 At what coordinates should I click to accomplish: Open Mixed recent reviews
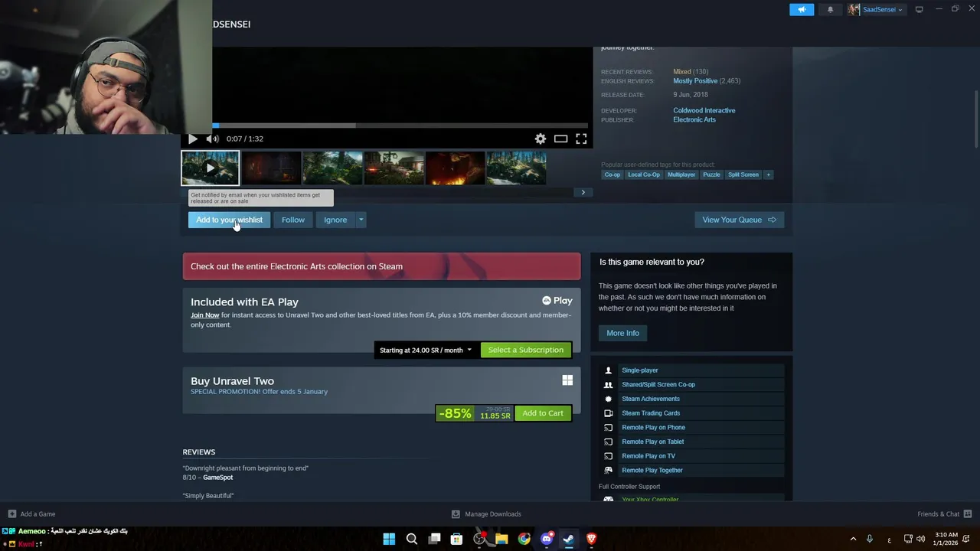(682, 72)
